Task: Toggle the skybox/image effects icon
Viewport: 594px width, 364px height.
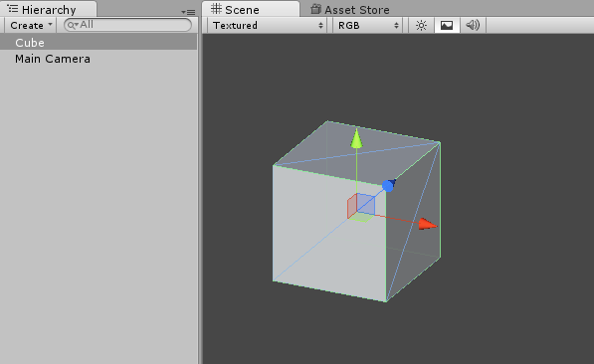Action: 447,26
